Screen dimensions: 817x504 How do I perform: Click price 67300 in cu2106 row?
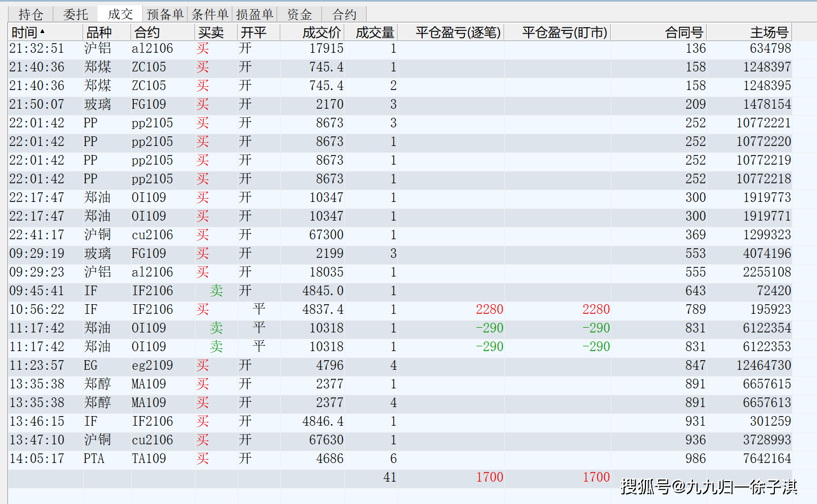[x=326, y=235]
